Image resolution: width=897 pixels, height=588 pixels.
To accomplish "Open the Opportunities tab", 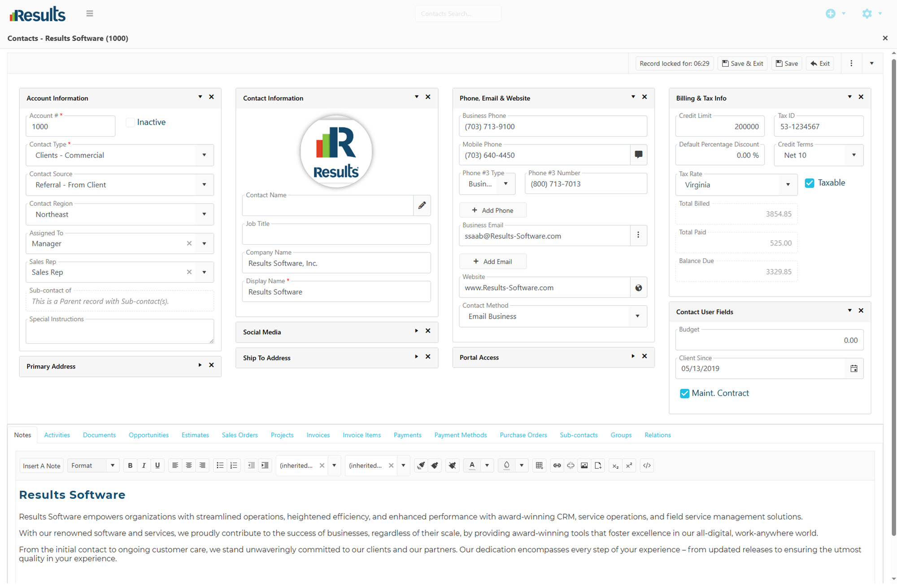I will point(148,435).
